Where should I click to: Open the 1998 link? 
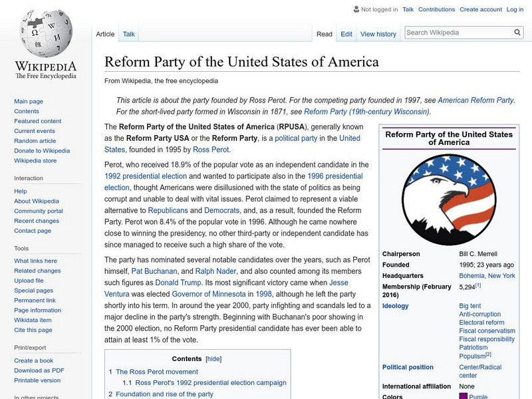pos(263,294)
